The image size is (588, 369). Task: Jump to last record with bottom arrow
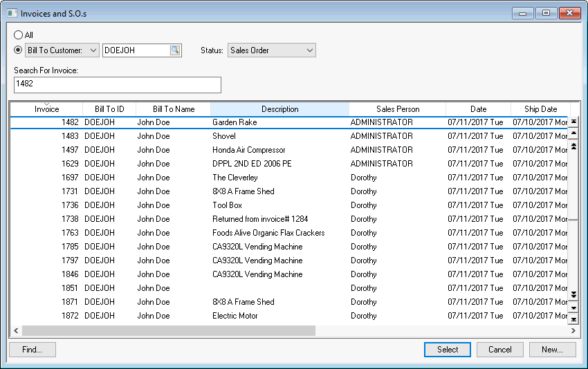click(573, 319)
